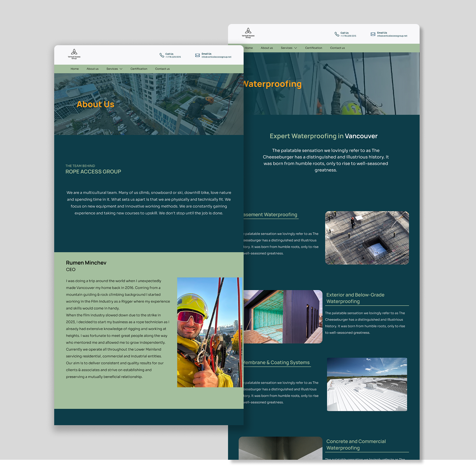The image size is (476, 466).
Task: Click the white rooftop membrane image
Action: pos(367,384)
